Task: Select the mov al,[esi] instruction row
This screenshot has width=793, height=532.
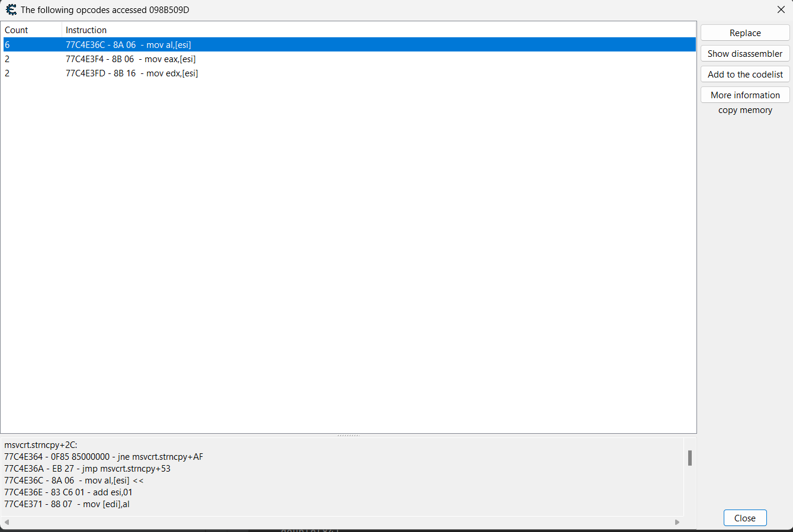Action: pos(349,45)
